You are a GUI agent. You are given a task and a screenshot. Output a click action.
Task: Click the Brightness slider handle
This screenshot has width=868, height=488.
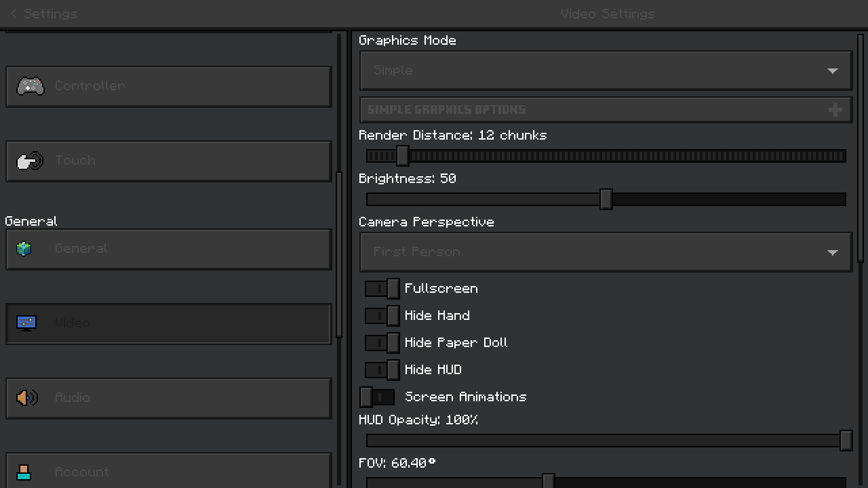(x=606, y=199)
